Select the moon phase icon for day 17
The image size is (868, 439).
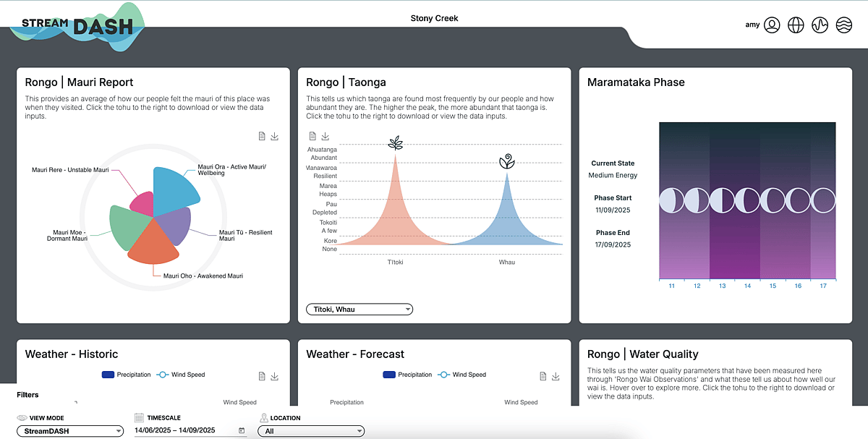[x=823, y=200]
